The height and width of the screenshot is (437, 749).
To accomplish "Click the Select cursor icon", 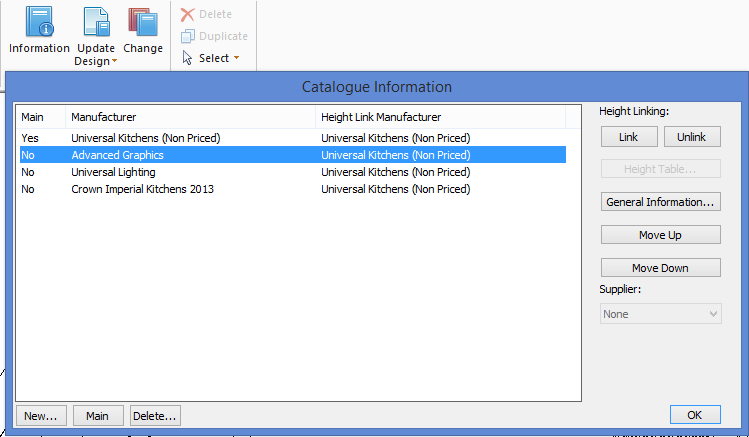I will (x=187, y=58).
